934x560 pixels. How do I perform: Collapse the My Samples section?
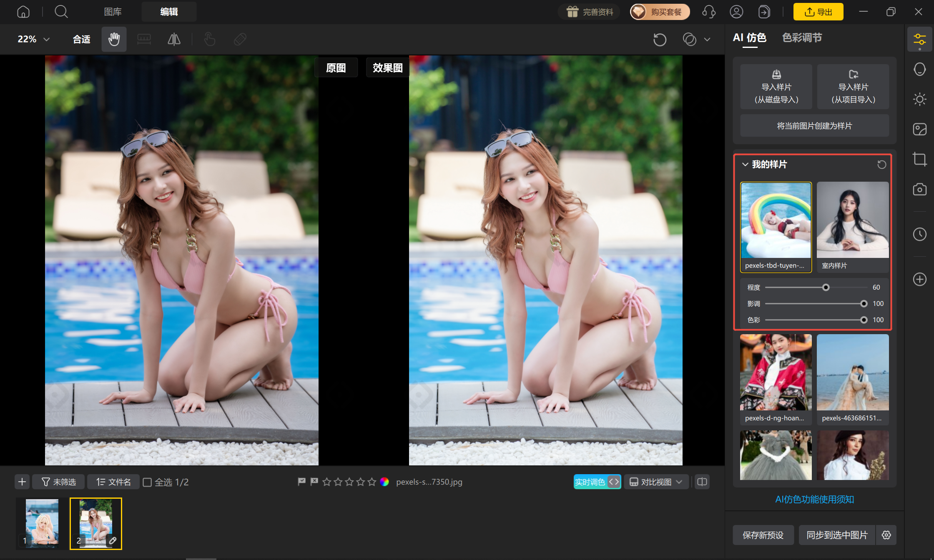(745, 165)
